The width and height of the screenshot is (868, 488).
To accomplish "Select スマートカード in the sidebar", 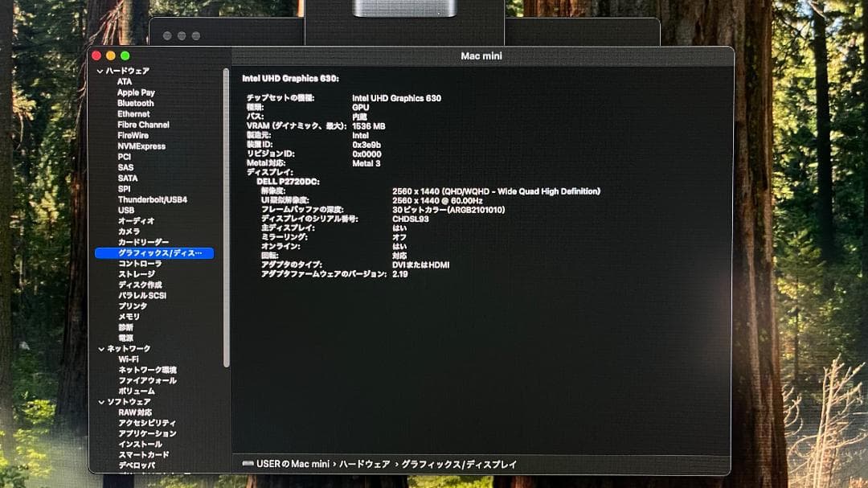I will (x=144, y=455).
